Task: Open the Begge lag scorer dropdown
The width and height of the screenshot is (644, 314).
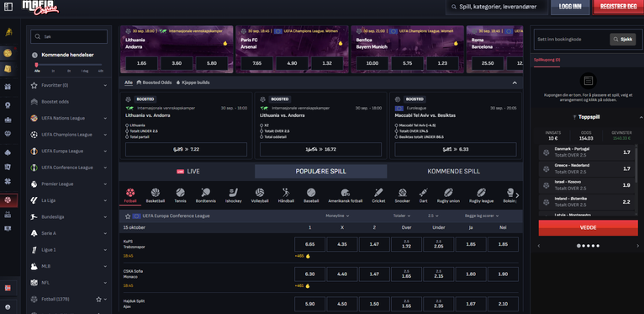Action: coord(482,216)
